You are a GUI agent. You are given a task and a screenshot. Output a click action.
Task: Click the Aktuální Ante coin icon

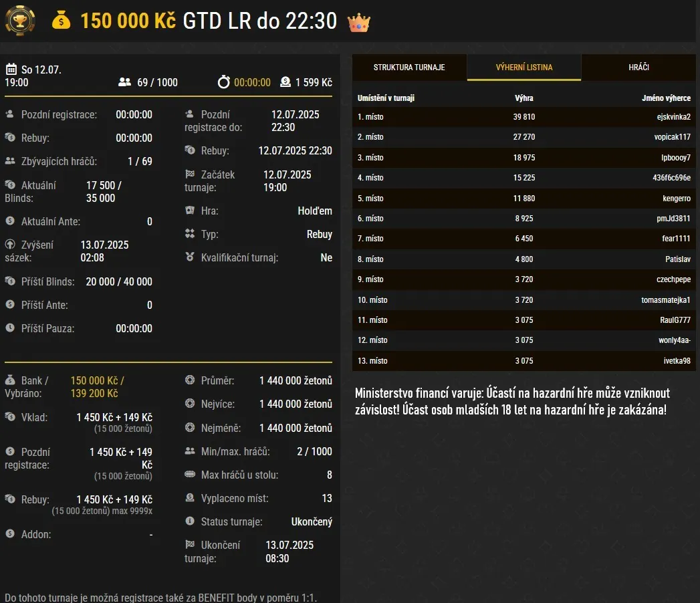pyautogui.click(x=10, y=221)
